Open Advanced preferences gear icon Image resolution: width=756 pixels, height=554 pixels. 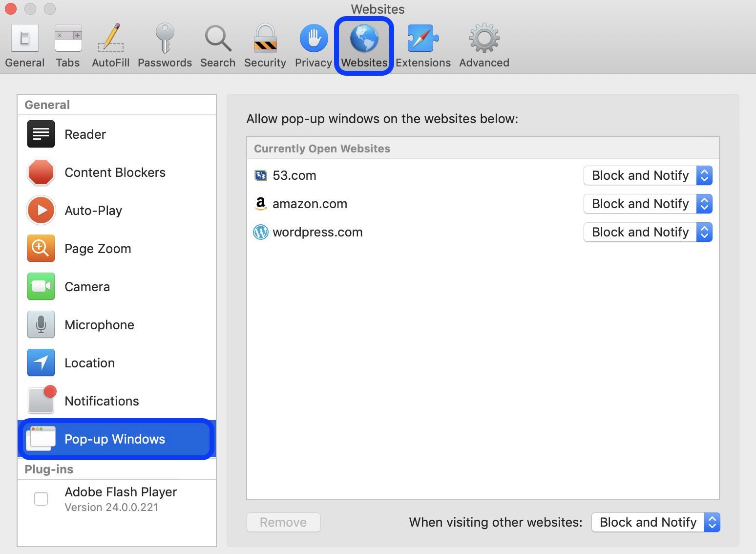click(x=483, y=44)
